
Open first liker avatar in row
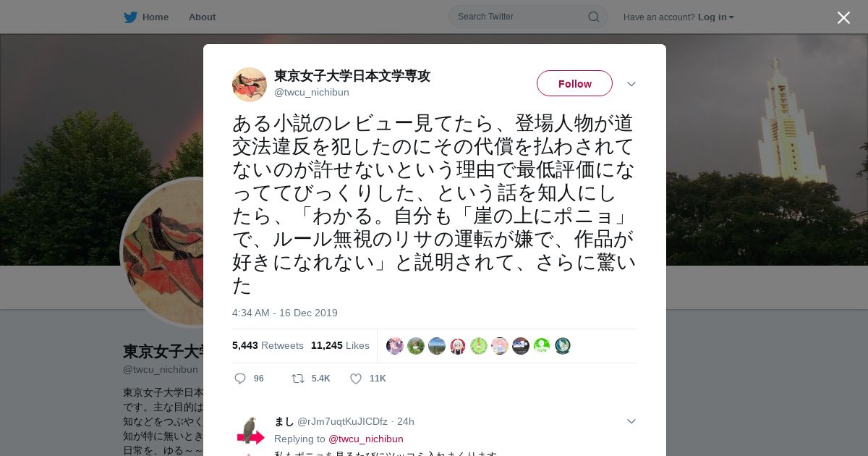pos(395,346)
